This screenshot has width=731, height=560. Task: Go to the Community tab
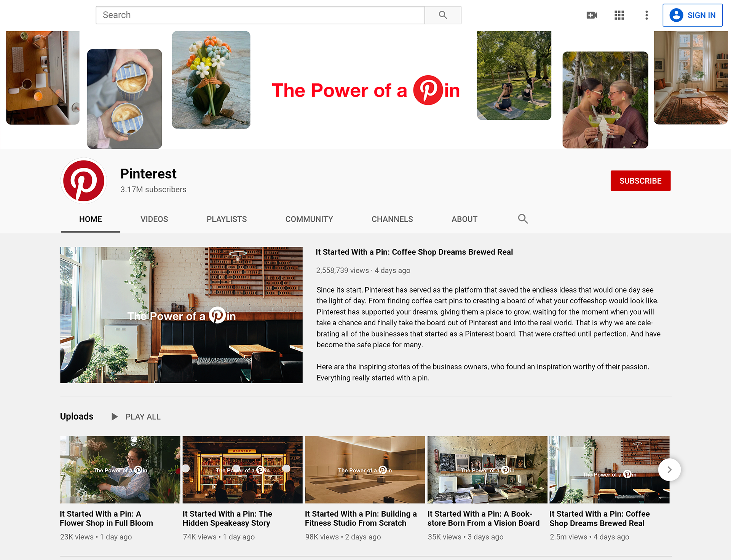pyautogui.click(x=309, y=219)
